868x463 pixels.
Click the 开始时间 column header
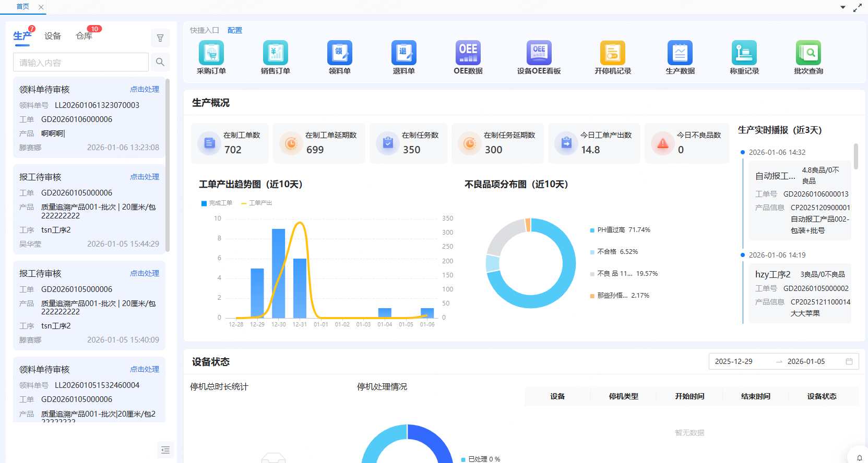[689, 396]
